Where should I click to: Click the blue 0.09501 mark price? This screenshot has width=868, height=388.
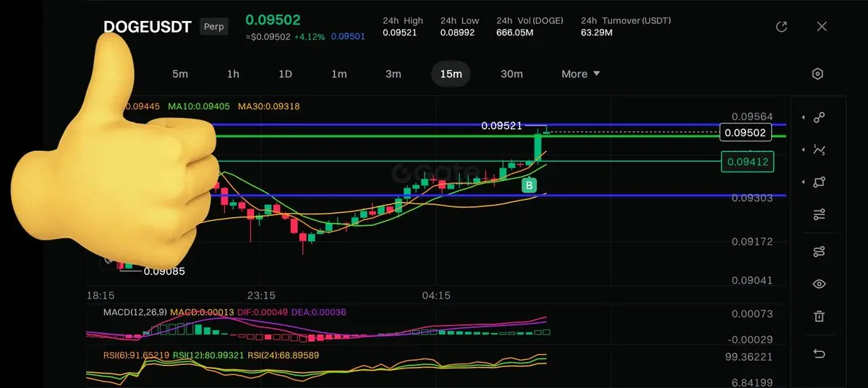[348, 37]
